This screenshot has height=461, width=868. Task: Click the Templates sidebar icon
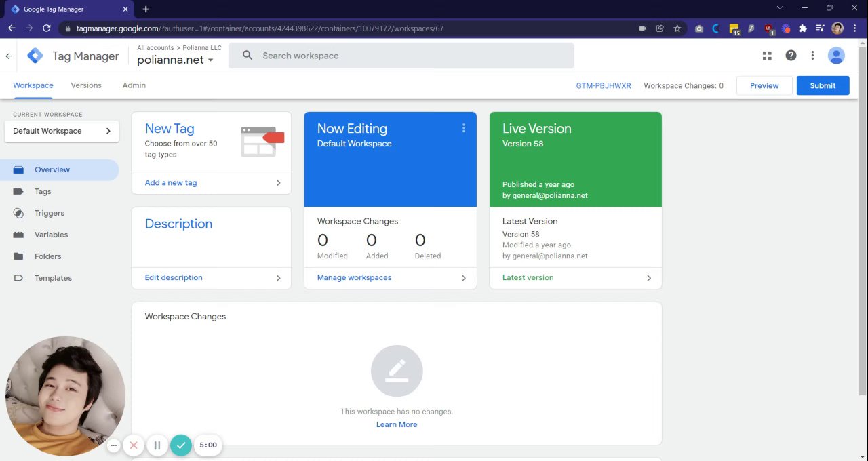coord(19,278)
